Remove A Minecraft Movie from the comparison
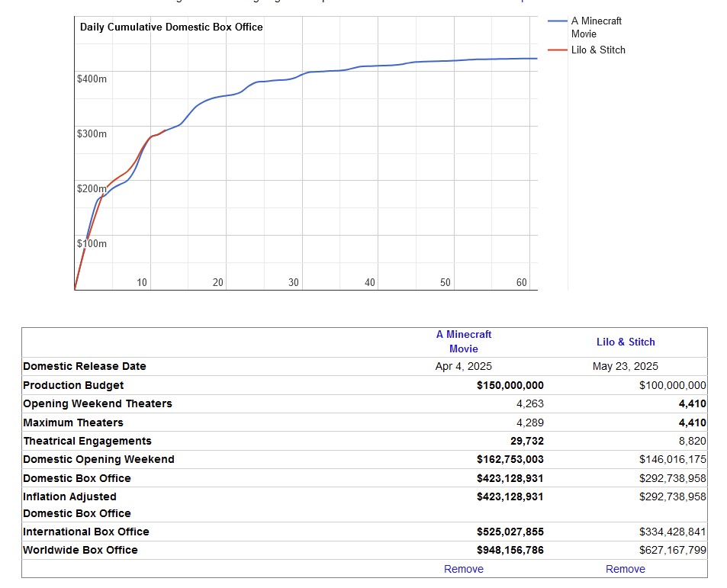The height and width of the screenshot is (588, 727). point(464,569)
